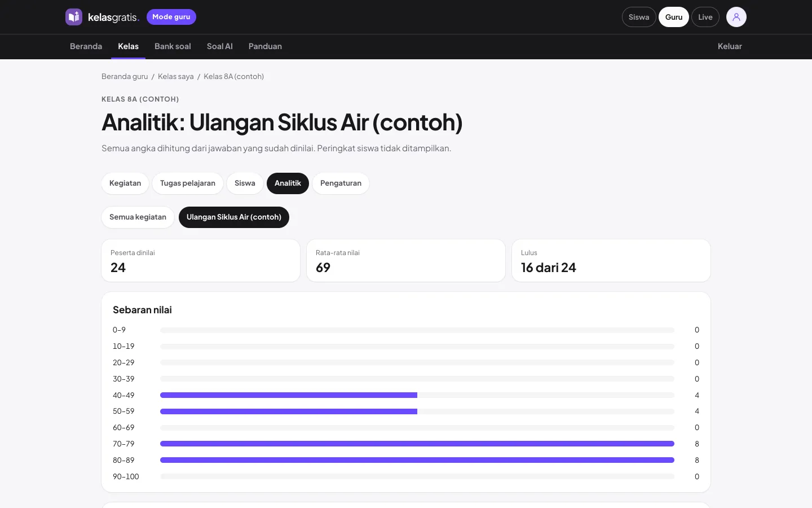This screenshot has height=508, width=812.
Task: Switch to Guru mode
Action: pyautogui.click(x=674, y=17)
